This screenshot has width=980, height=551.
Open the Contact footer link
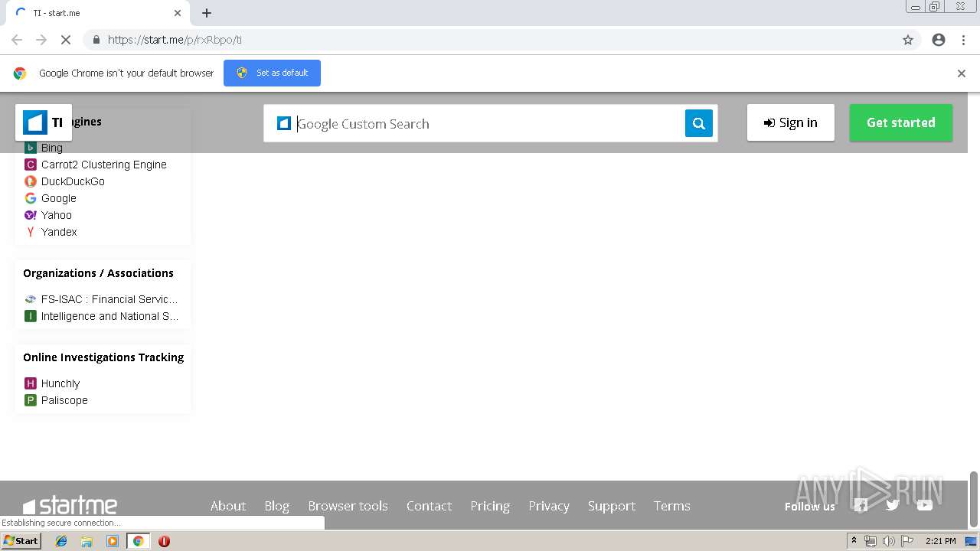coord(429,506)
